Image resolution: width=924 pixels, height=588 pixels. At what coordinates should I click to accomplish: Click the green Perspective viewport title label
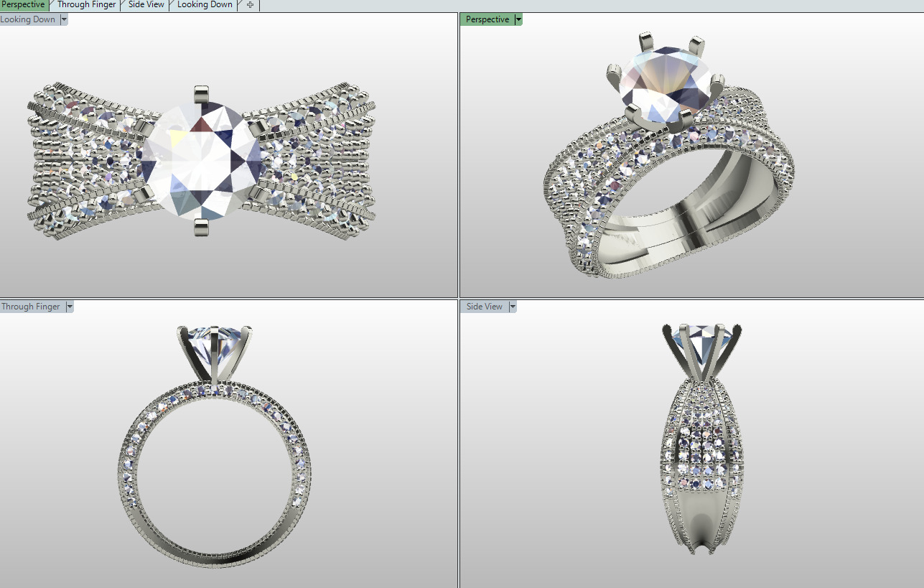coord(487,19)
